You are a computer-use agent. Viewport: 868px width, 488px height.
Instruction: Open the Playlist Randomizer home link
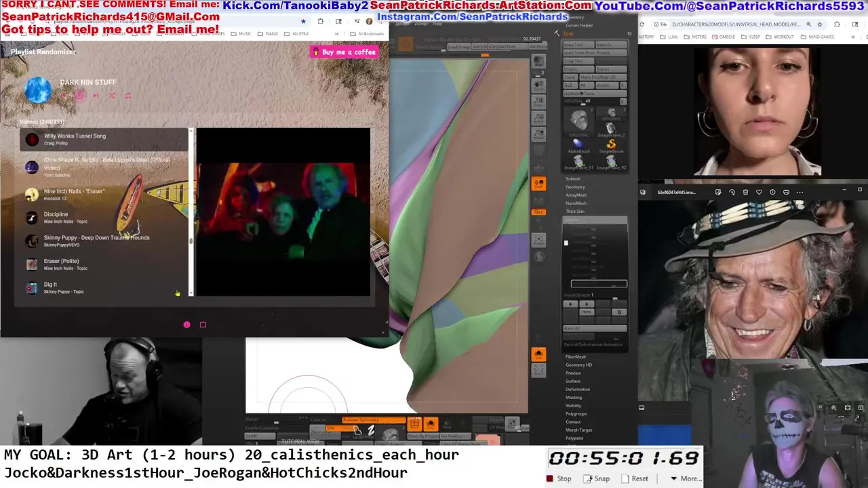click(43, 52)
